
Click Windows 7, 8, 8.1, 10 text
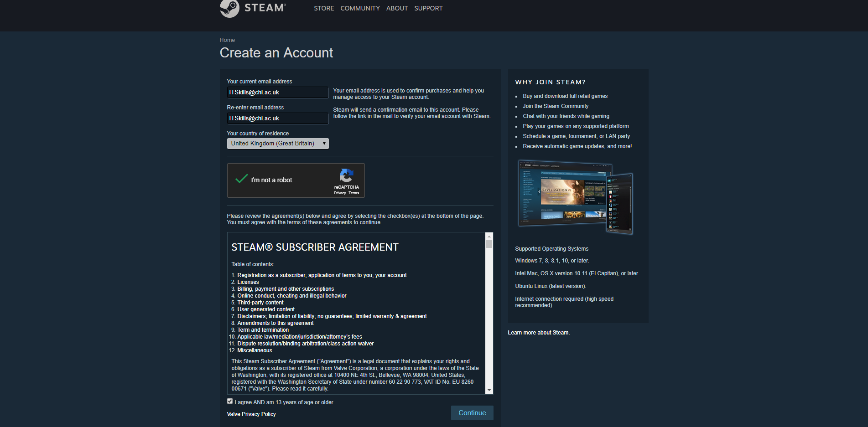552,261
